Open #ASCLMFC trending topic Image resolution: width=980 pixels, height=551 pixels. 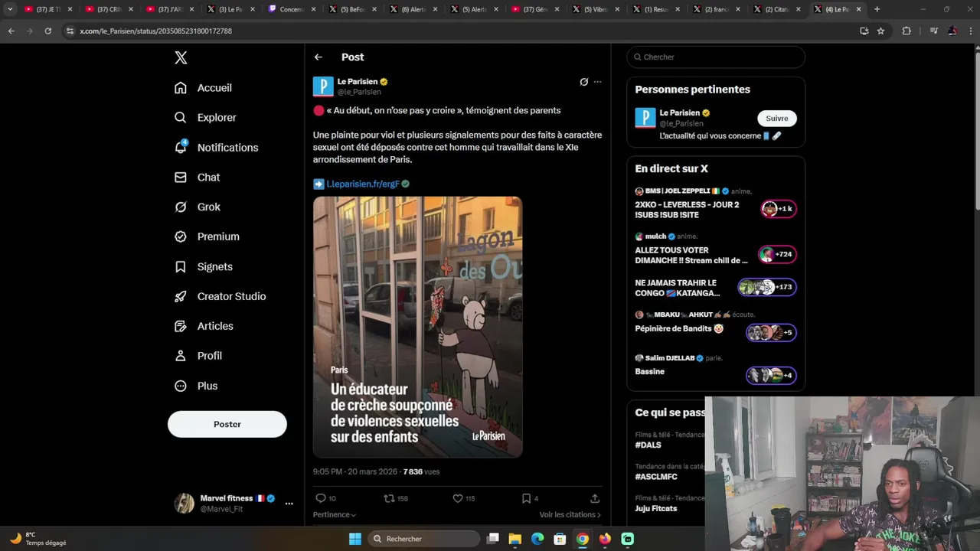[656, 477]
